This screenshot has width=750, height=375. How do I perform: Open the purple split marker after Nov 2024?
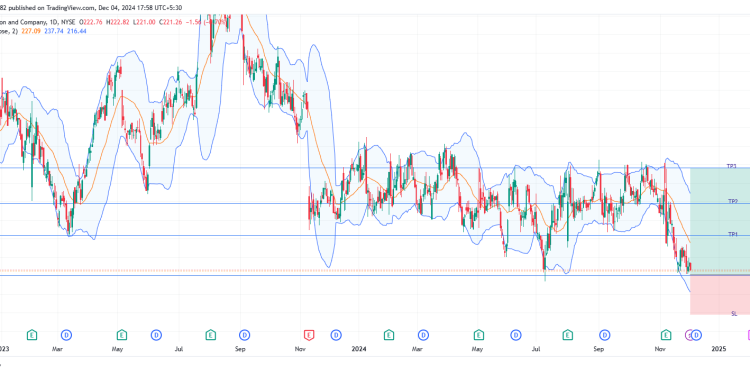tap(689, 334)
